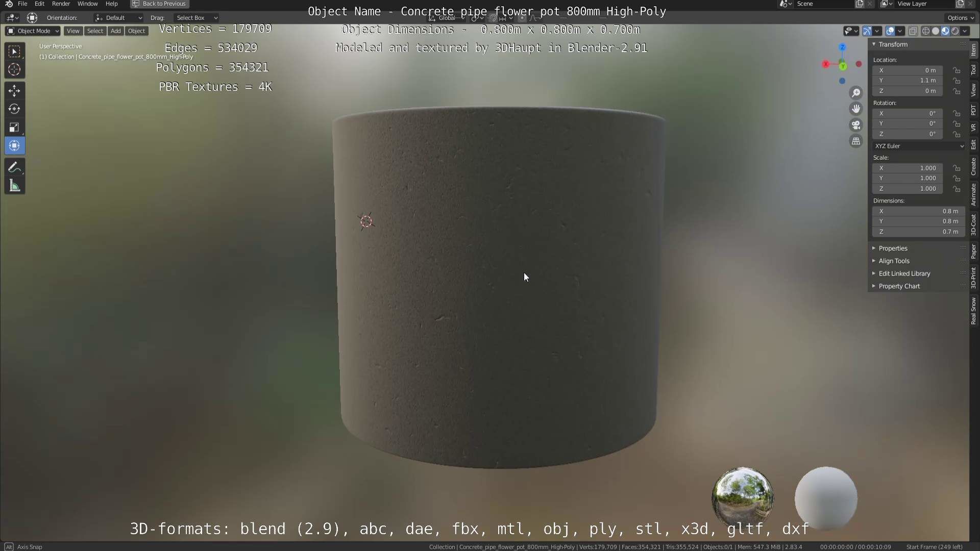980x551 pixels.
Task: Switch to the 3D-Print sidebar tab
Action: pos(974,278)
